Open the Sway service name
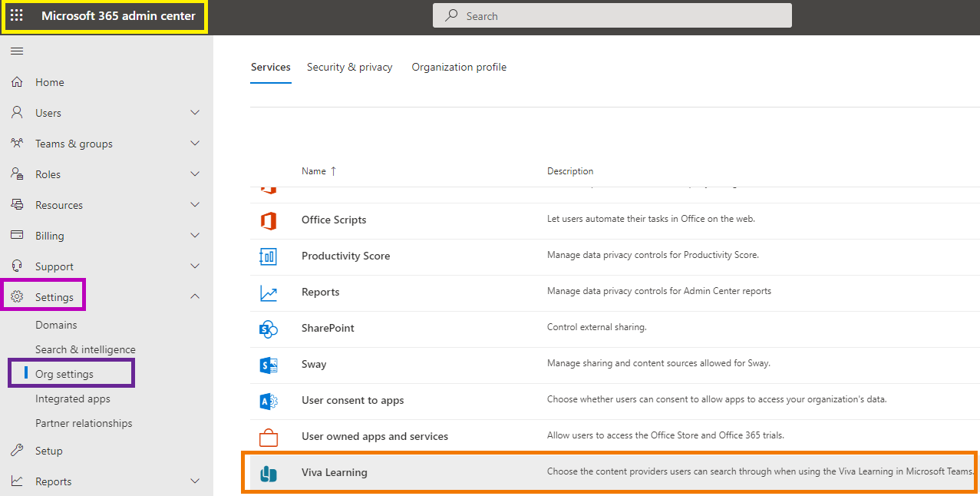The height and width of the screenshot is (496, 980). 314,364
